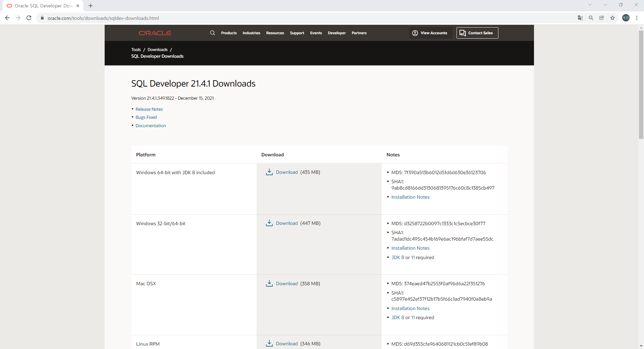
Task: Click the download icon for Linux RPM
Action: pos(269,344)
